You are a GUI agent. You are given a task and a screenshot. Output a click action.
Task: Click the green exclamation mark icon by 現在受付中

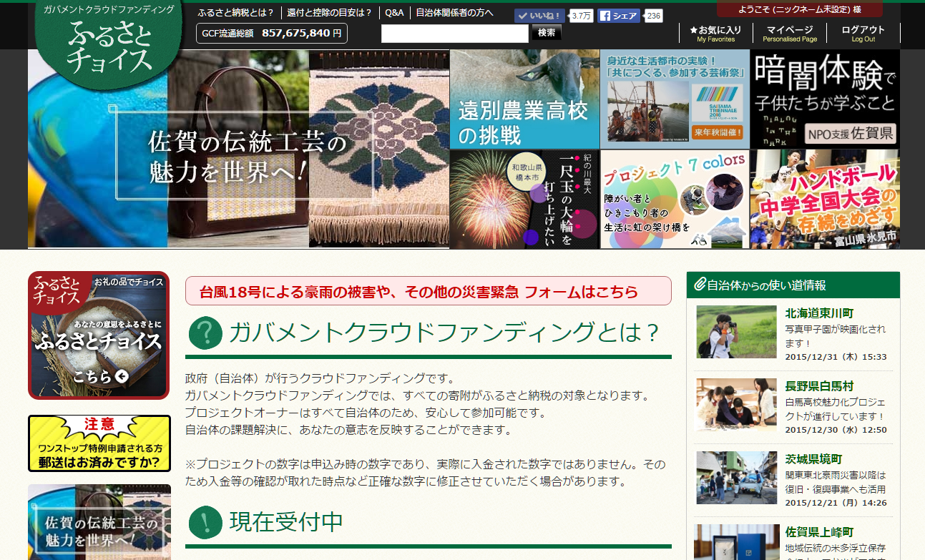205,522
